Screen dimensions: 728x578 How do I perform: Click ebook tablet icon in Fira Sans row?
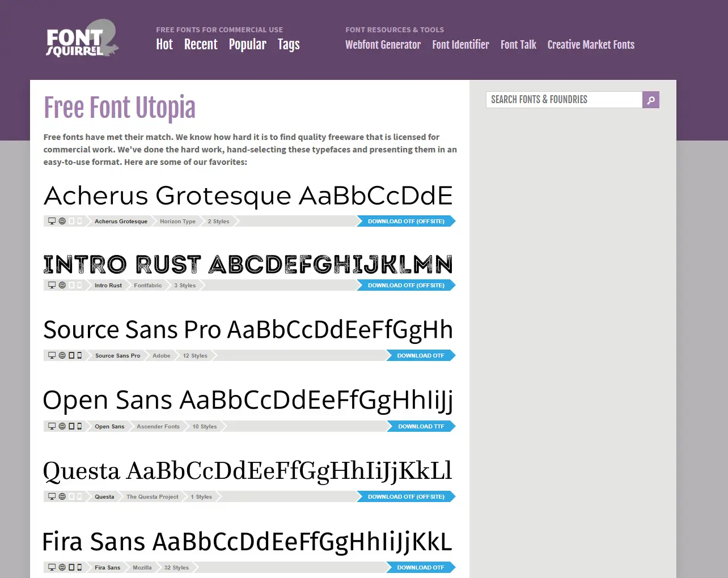point(71,567)
